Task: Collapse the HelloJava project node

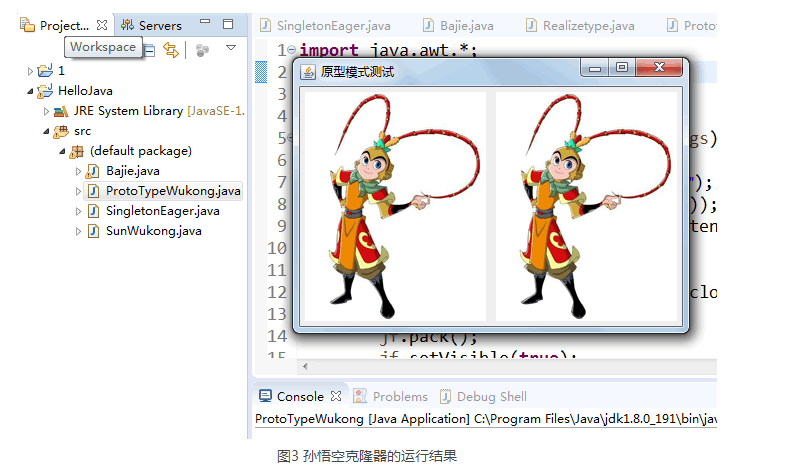Action: click(30, 92)
